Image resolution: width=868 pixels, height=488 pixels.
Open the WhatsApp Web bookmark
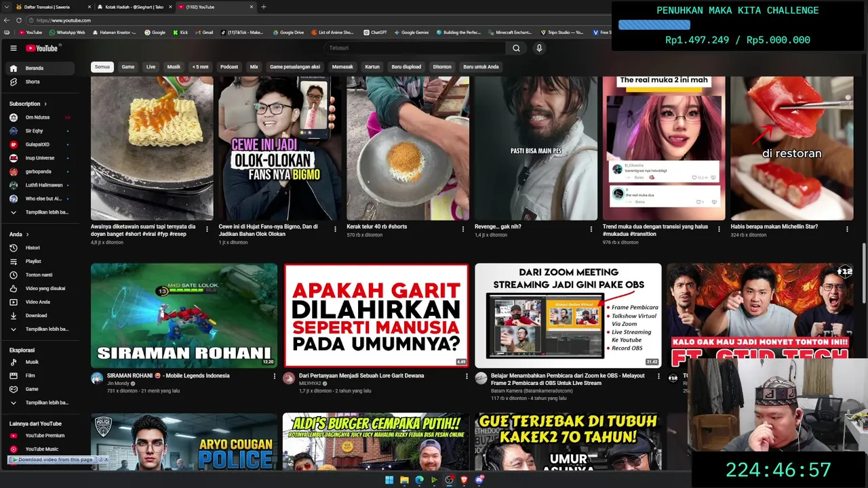tap(66, 33)
